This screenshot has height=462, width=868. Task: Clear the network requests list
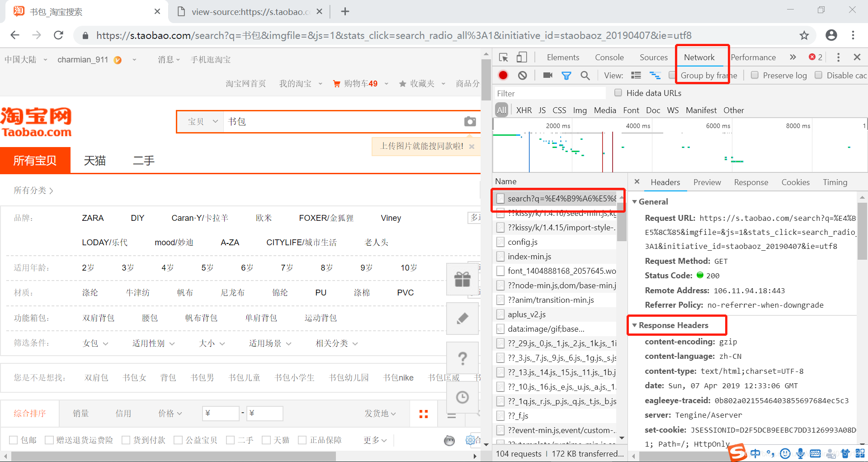pyautogui.click(x=522, y=75)
